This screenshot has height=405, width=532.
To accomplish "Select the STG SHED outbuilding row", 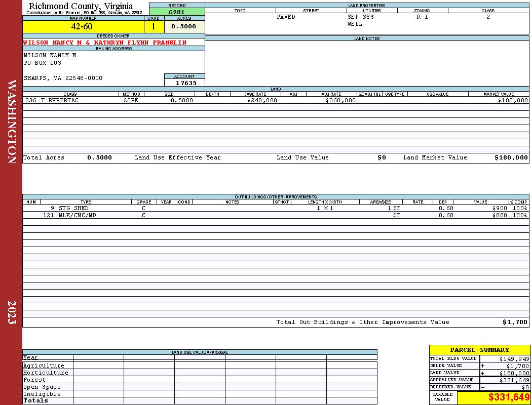I will pyautogui.click(x=276, y=208).
